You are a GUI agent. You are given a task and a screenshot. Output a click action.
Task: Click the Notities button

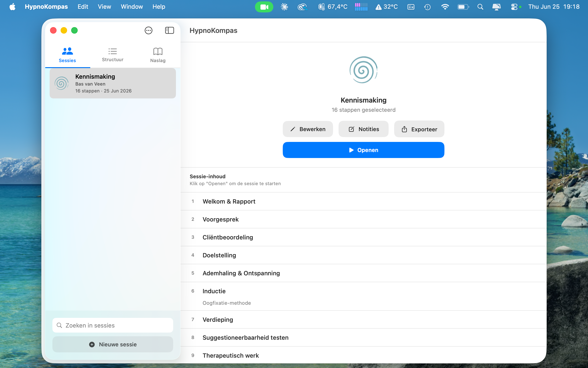coord(364,129)
